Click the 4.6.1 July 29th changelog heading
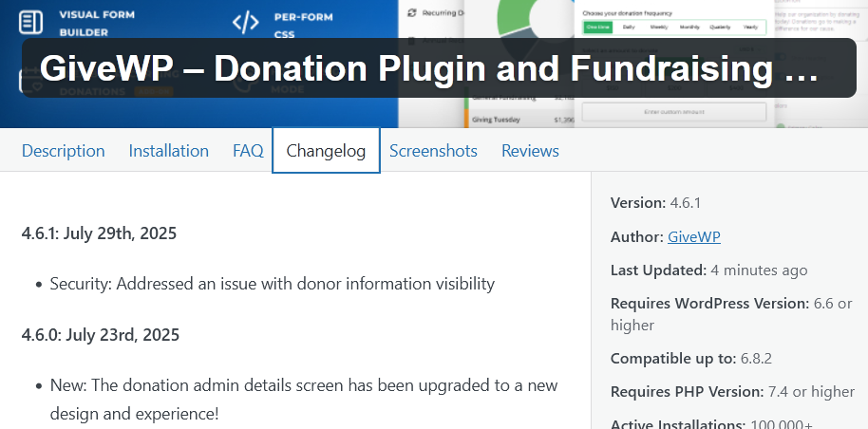 click(99, 233)
